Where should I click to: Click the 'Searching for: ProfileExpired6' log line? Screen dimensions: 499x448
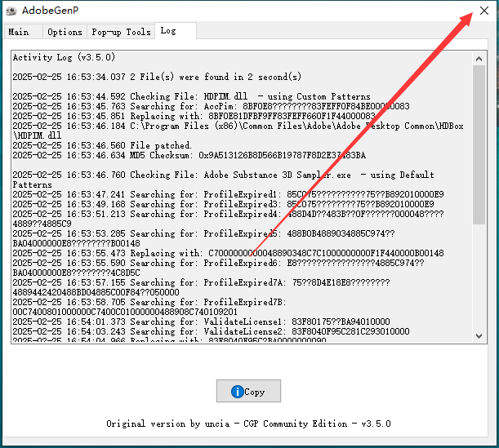click(218, 268)
